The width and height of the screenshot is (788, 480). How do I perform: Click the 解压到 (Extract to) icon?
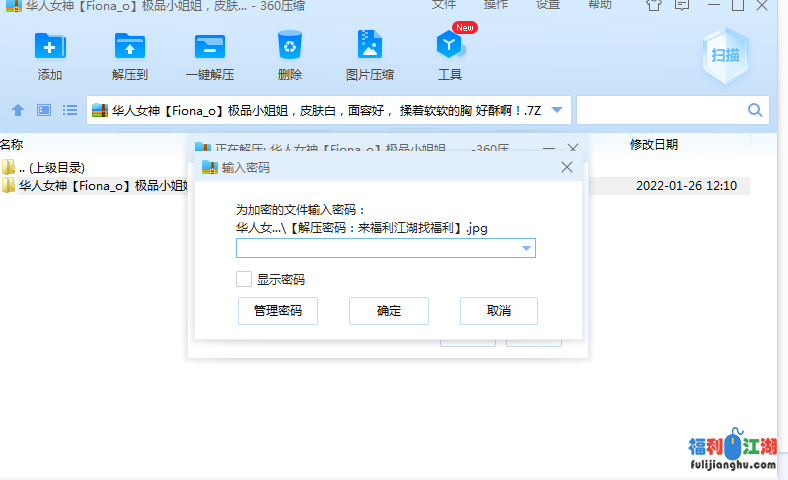[x=130, y=46]
